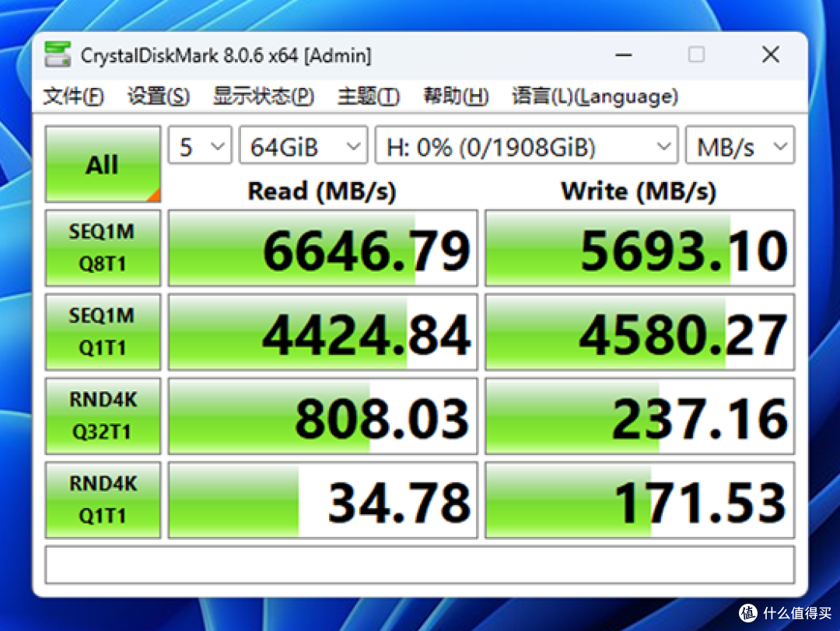840x631 pixels.
Task: Click the 4424.84 read result
Action: (x=323, y=332)
